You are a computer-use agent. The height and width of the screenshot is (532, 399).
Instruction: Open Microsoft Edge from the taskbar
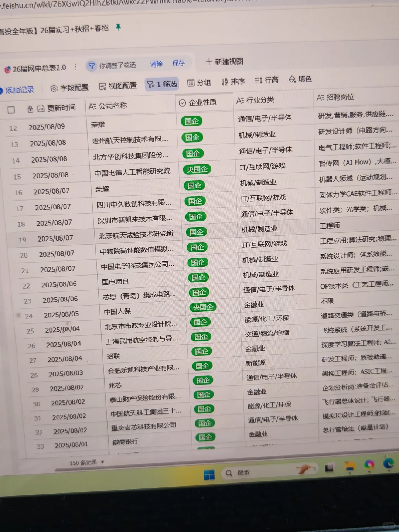tap(388, 463)
